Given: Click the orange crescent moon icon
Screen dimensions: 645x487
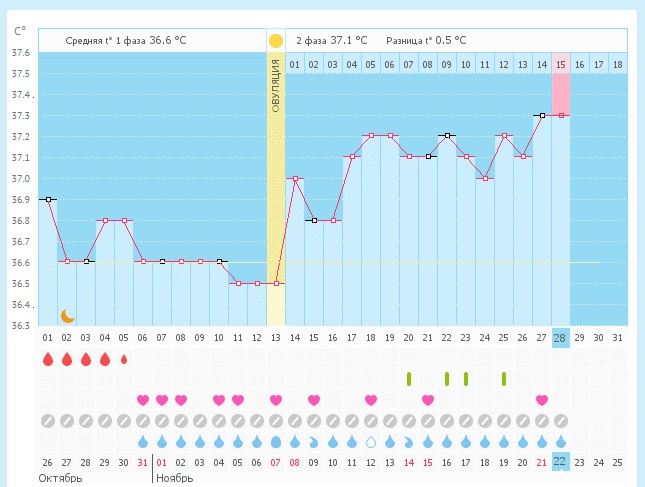Looking at the screenshot, I should [x=67, y=316].
